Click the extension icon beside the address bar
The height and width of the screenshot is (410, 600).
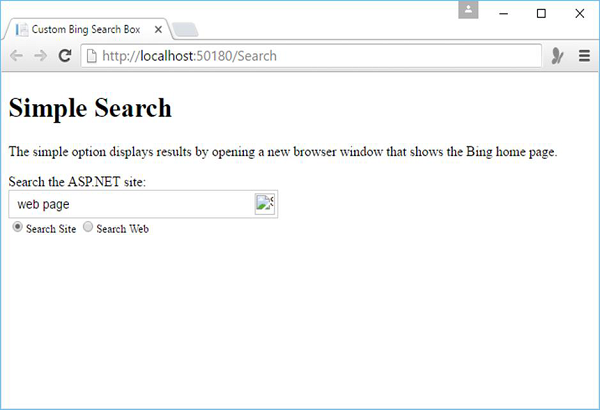[557, 56]
